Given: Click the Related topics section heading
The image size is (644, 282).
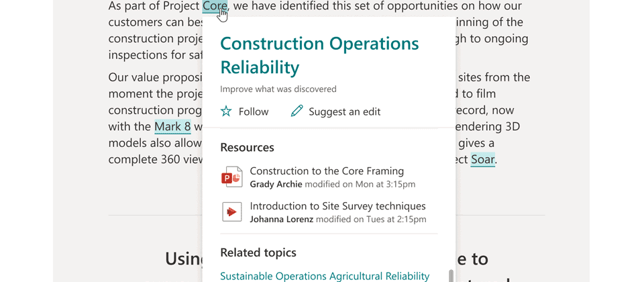Looking at the screenshot, I should 258,252.
